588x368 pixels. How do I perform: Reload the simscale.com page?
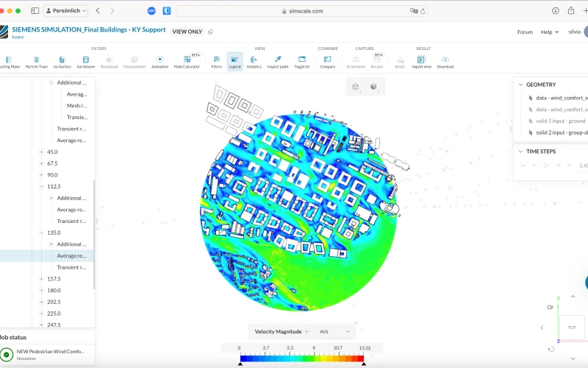click(423, 11)
